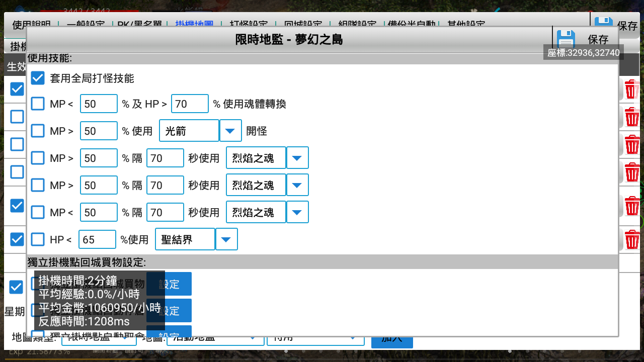
Task: Click the 烈焰之魂 combo field in the MP < row
Action: [256, 212]
